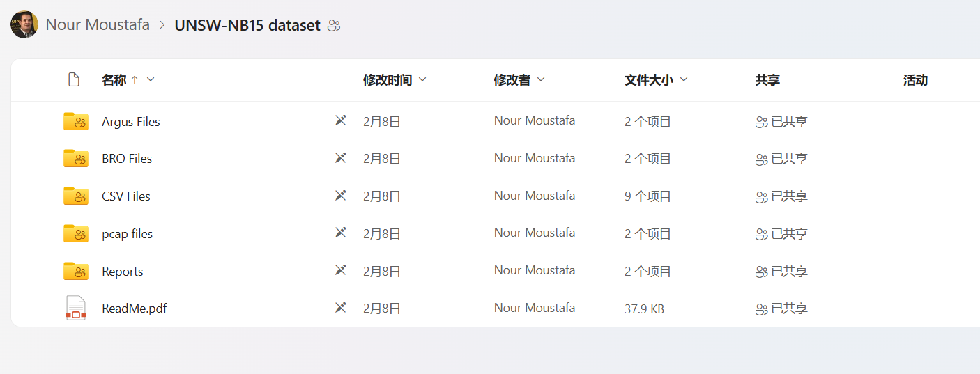Screen dimensions: 980x374
Task: Click the pin icon beside CSV Files
Action: click(x=340, y=196)
